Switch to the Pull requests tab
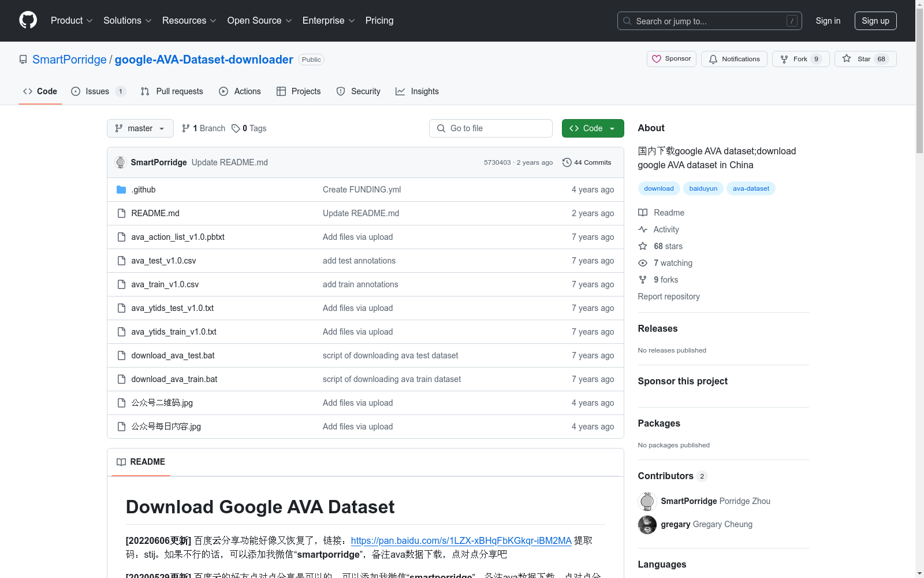Screen dimensions: 924x578 (x=172, y=91)
